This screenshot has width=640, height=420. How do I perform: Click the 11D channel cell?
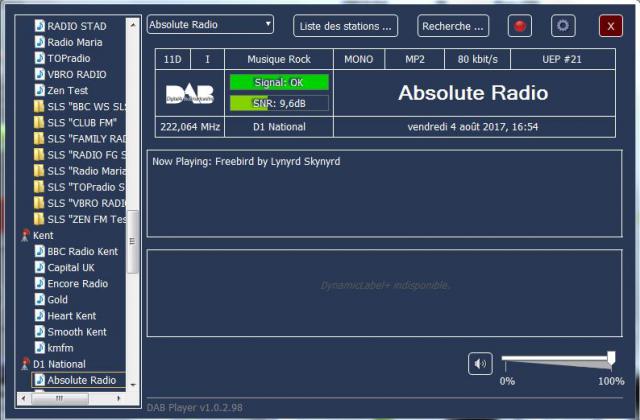point(173,59)
